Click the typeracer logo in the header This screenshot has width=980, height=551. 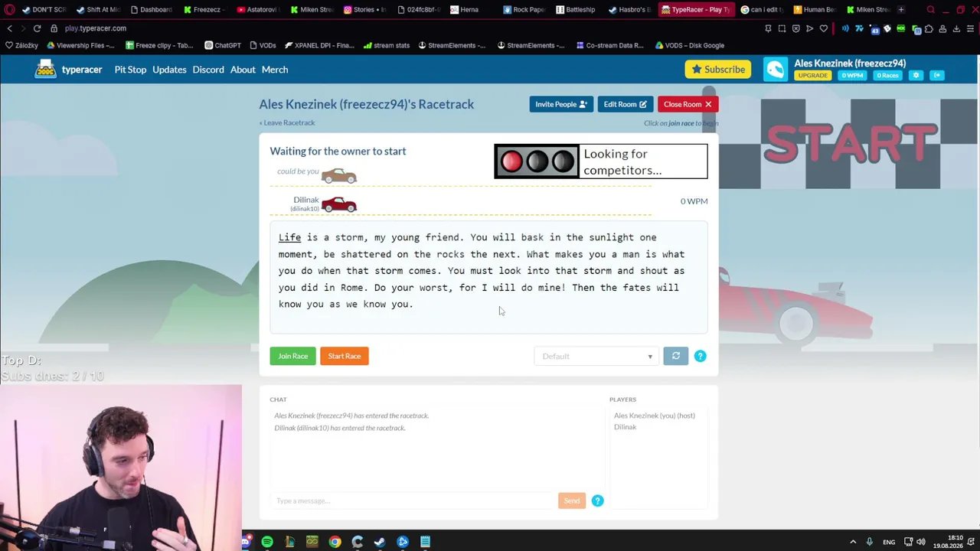(x=68, y=70)
